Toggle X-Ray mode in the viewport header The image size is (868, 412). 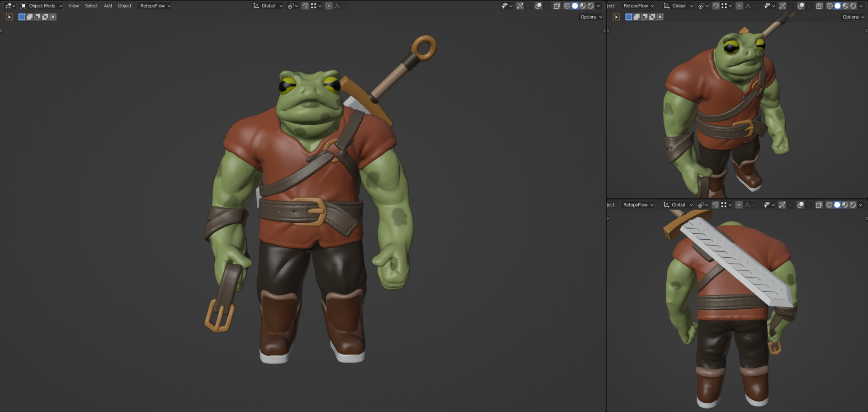[557, 5]
